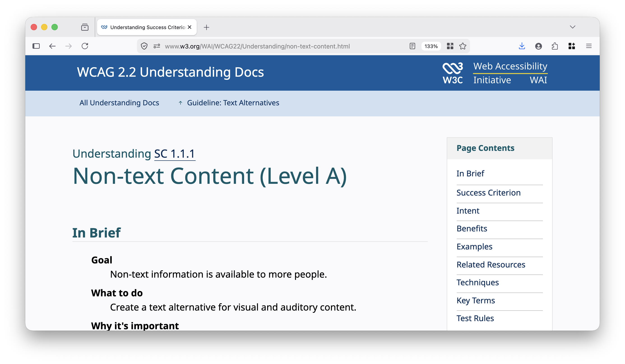The width and height of the screenshot is (625, 364).
Task: Click the Page Contents heading
Action: pos(485,148)
